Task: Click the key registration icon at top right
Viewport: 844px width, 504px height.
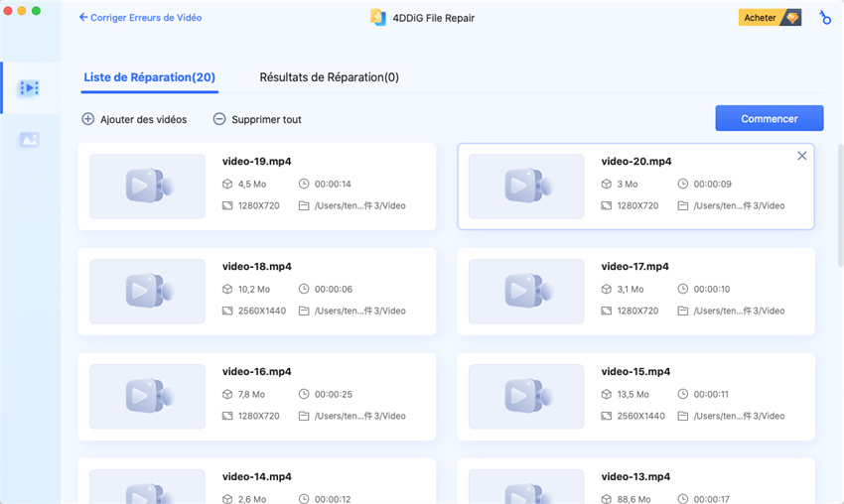Action: point(825,18)
